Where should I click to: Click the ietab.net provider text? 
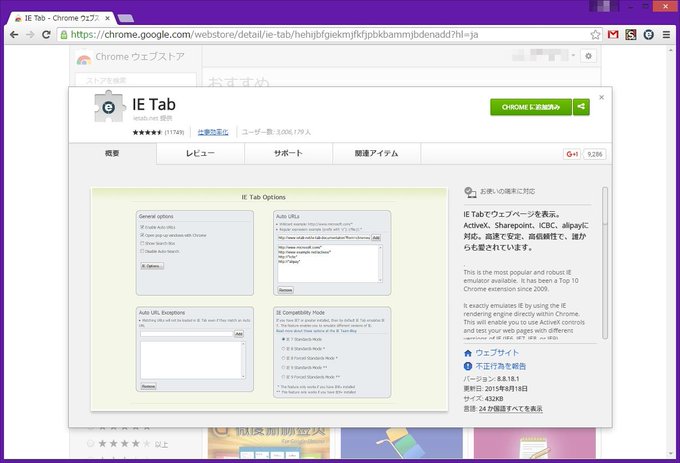[153, 118]
